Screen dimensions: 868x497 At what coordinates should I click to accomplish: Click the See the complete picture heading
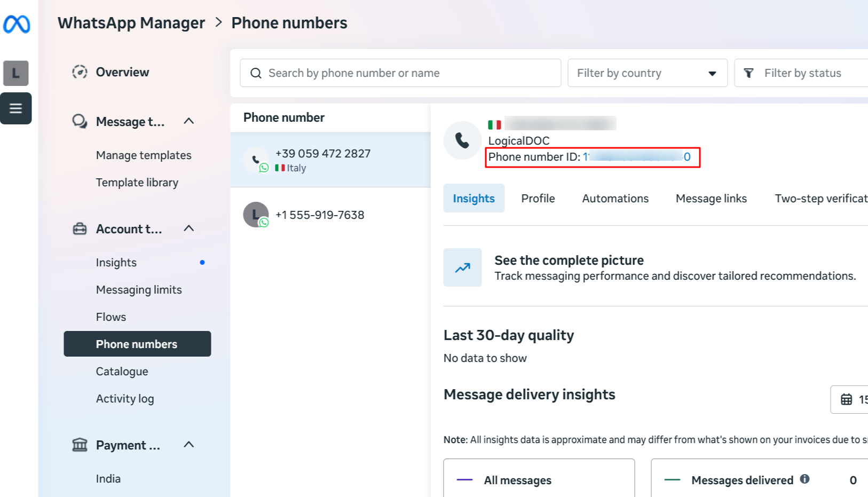(x=569, y=261)
